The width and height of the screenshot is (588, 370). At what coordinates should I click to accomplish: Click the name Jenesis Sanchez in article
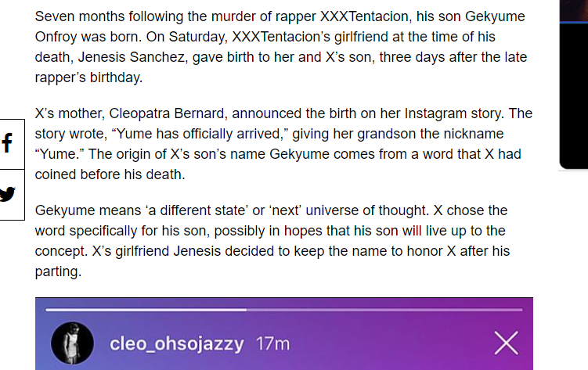[128, 57]
